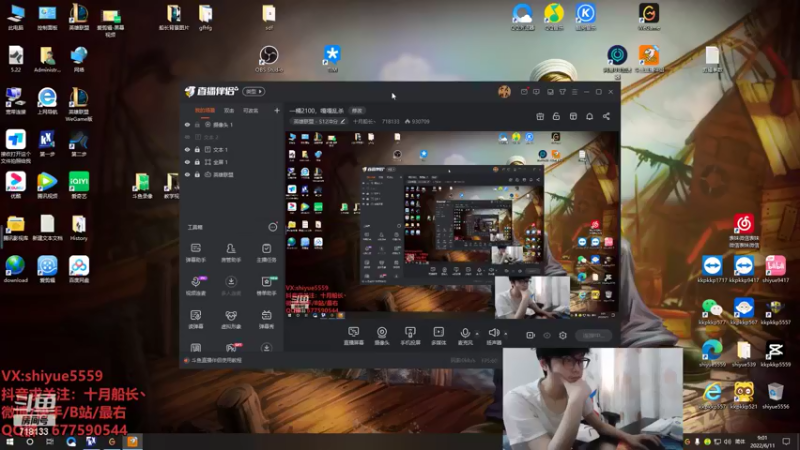
Task: Open the mode switch pill beside logo
Action: [254, 91]
